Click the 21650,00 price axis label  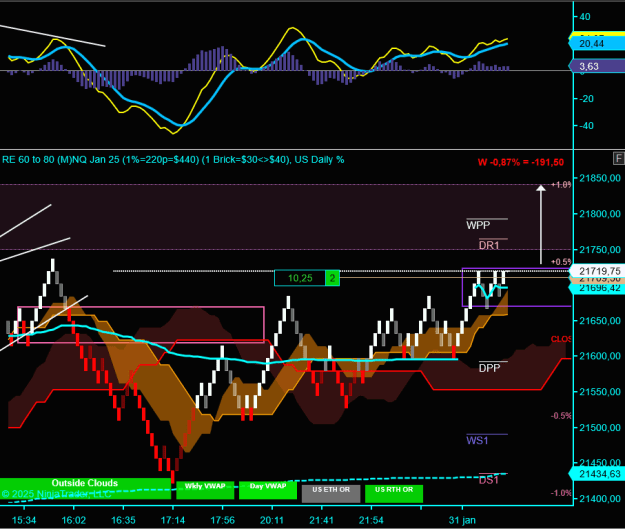point(600,321)
